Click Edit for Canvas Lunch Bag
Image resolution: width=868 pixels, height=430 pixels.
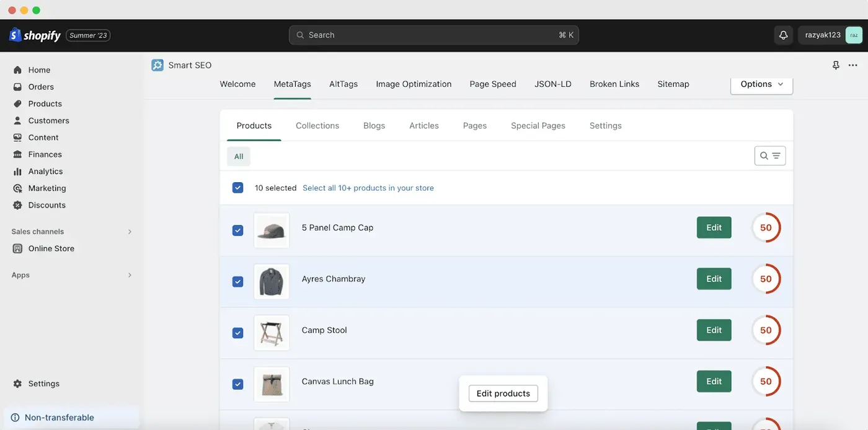pyautogui.click(x=714, y=382)
